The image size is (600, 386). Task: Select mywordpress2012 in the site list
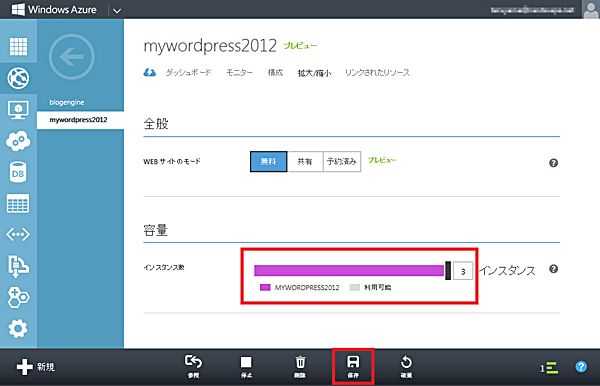point(80,120)
